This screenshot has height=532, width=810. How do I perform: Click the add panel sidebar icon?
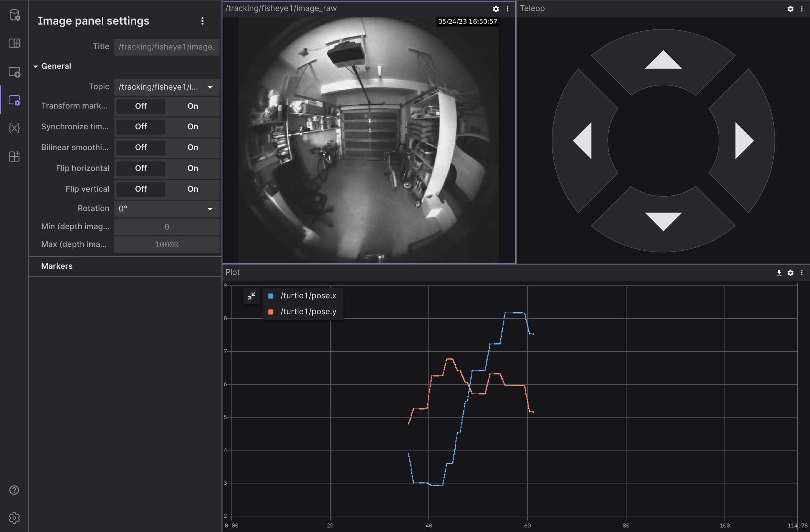14,72
